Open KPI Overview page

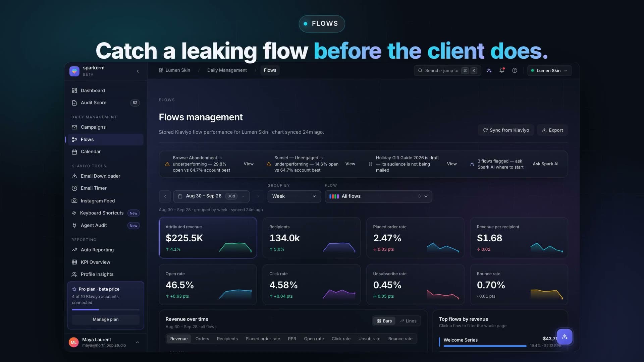point(105,262)
